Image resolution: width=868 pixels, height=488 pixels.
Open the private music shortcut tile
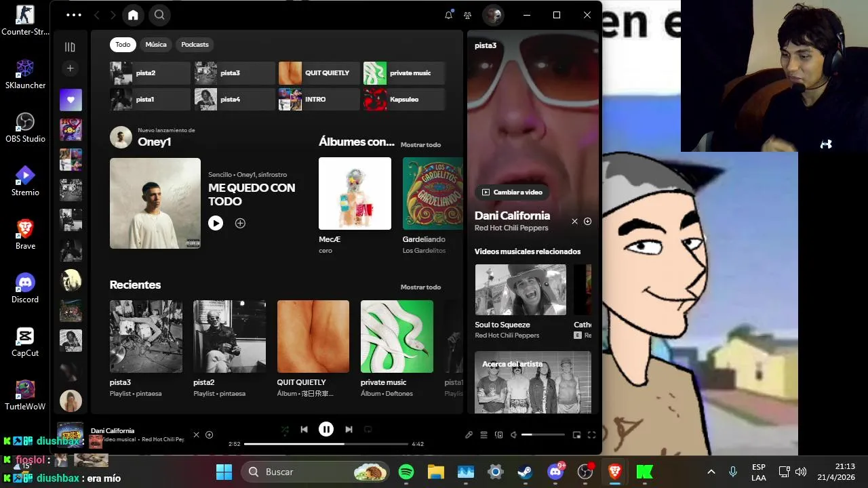[404, 73]
